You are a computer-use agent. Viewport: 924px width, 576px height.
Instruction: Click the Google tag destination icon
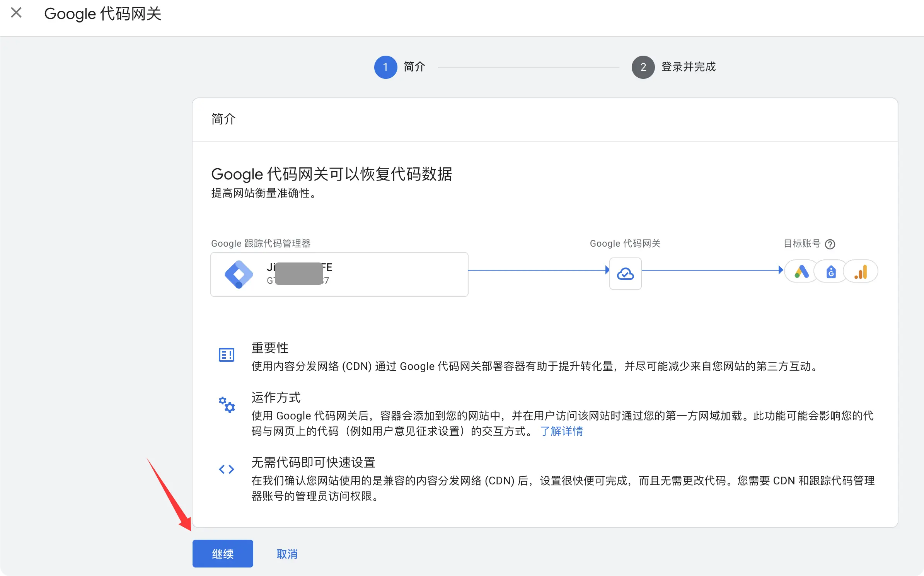[x=831, y=271]
